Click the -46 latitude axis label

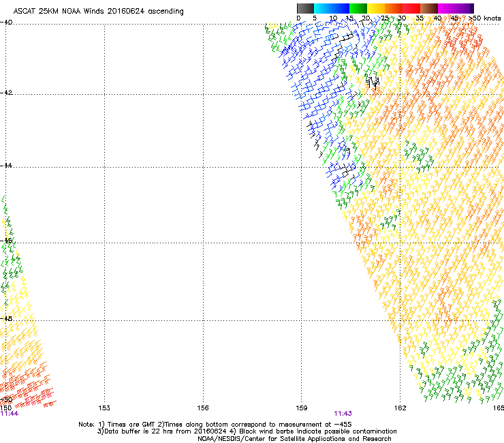[6, 241]
